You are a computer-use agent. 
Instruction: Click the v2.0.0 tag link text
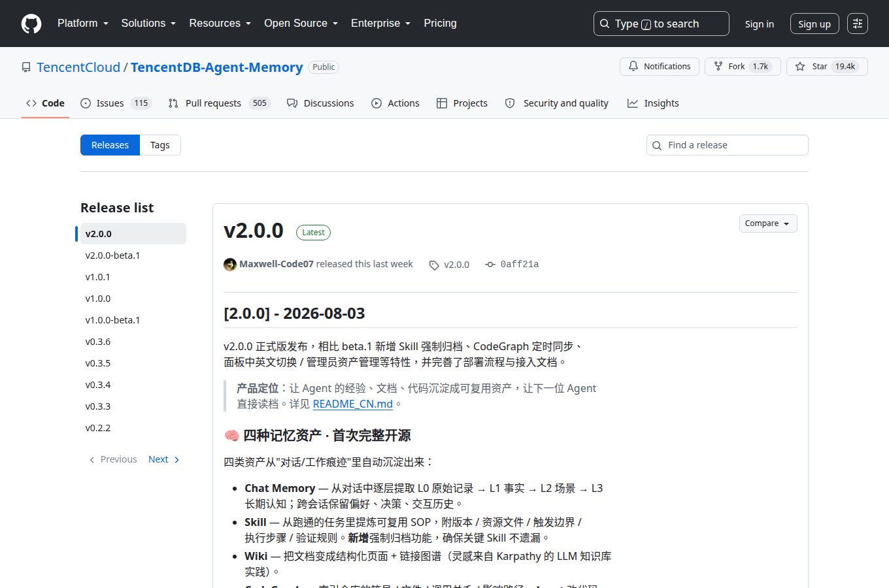coord(456,265)
